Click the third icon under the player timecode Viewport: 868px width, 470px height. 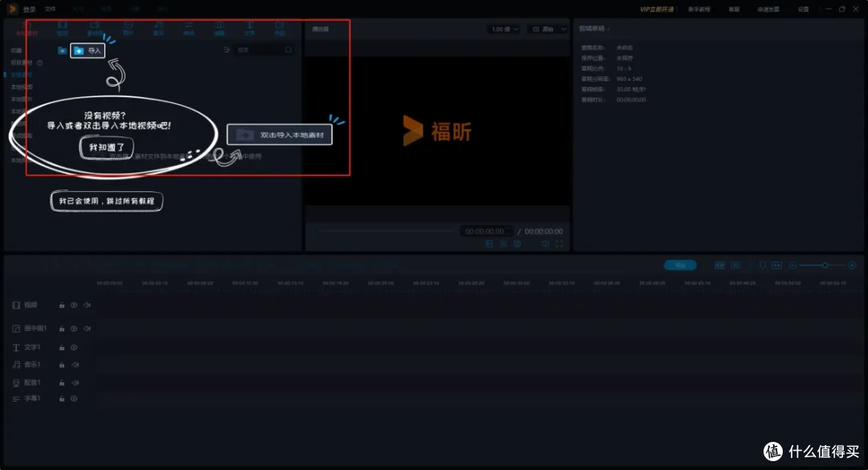pos(517,243)
